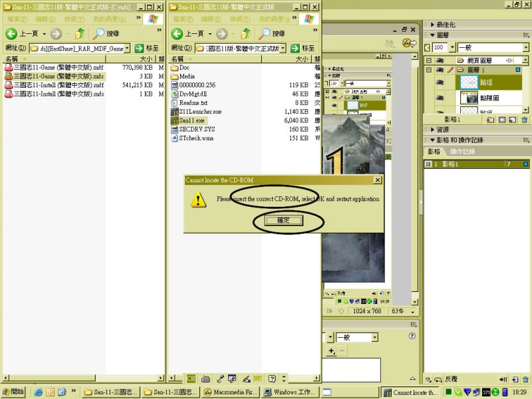Click Cannot locate th... taskbar button

pos(410,392)
